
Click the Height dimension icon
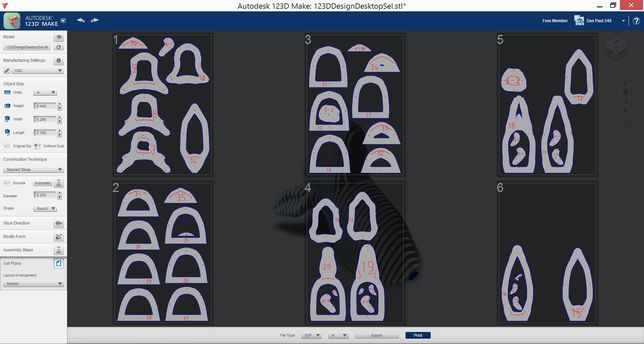[7, 106]
